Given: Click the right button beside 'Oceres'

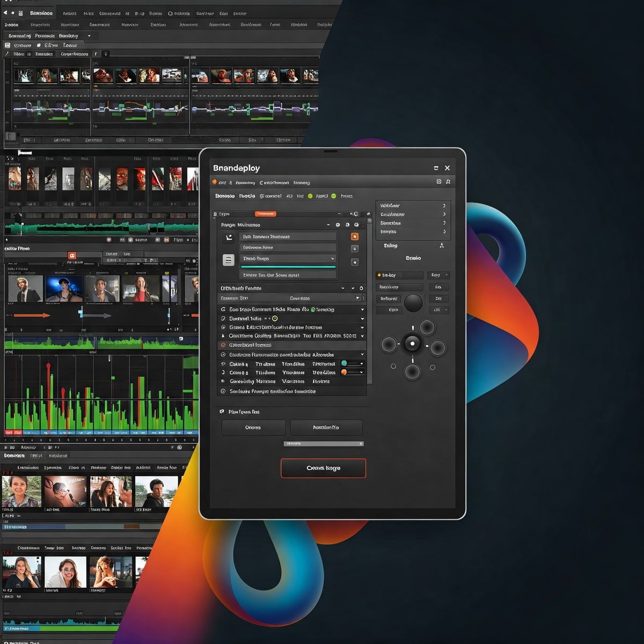Looking at the screenshot, I should 326,428.
